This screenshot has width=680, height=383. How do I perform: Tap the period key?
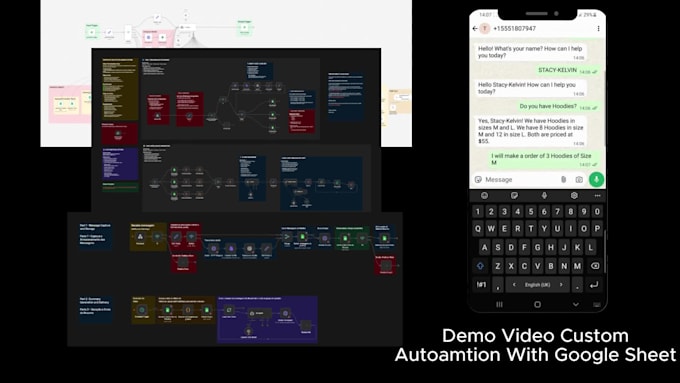(x=577, y=285)
